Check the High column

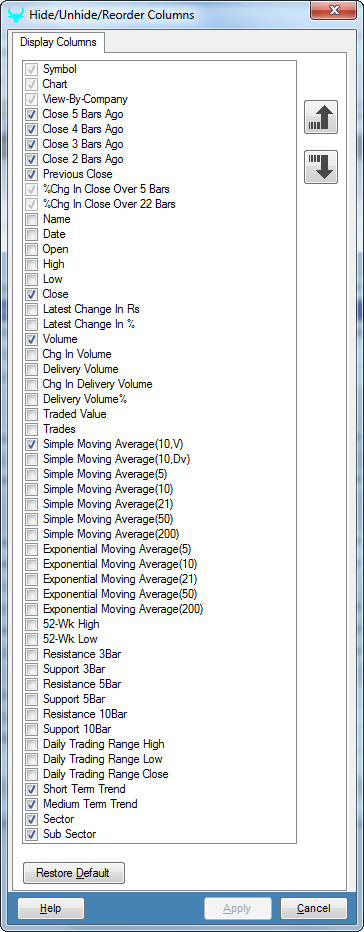(32, 265)
